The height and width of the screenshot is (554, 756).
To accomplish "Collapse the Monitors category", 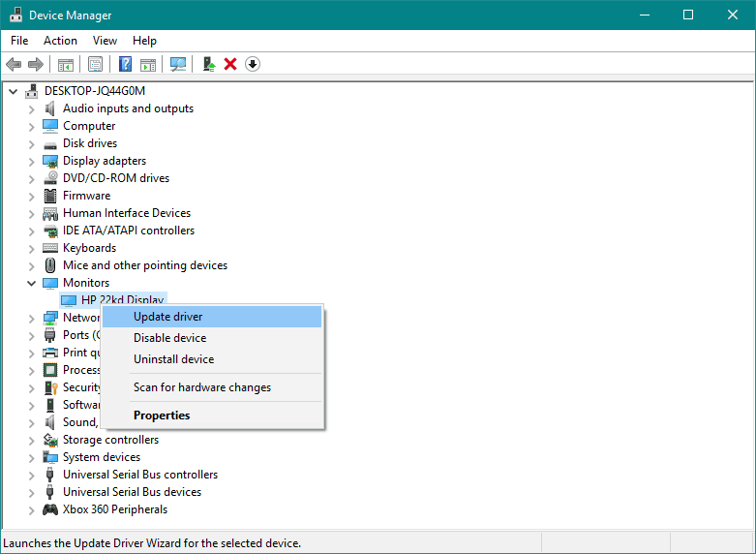I will click(x=31, y=283).
